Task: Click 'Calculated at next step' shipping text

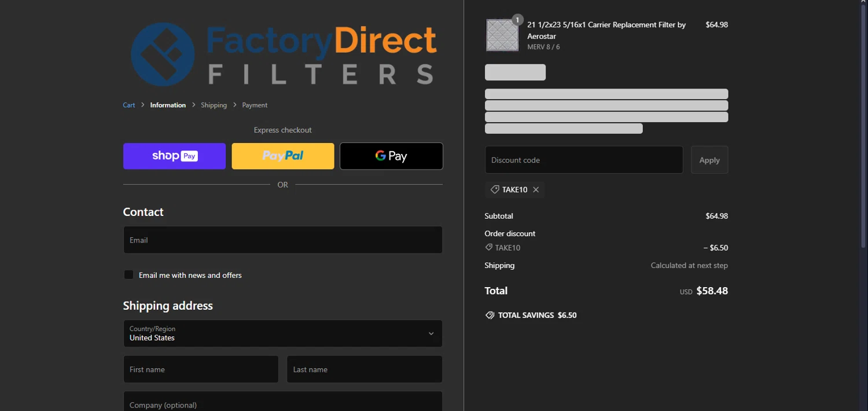Action: [x=689, y=265]
